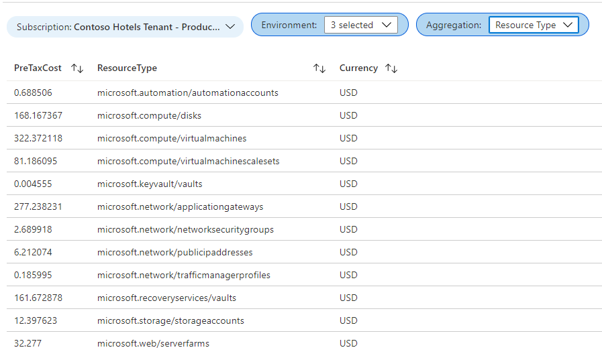
Task: Sort by the Currency column arrows
Action: click(x=391, y=68)
